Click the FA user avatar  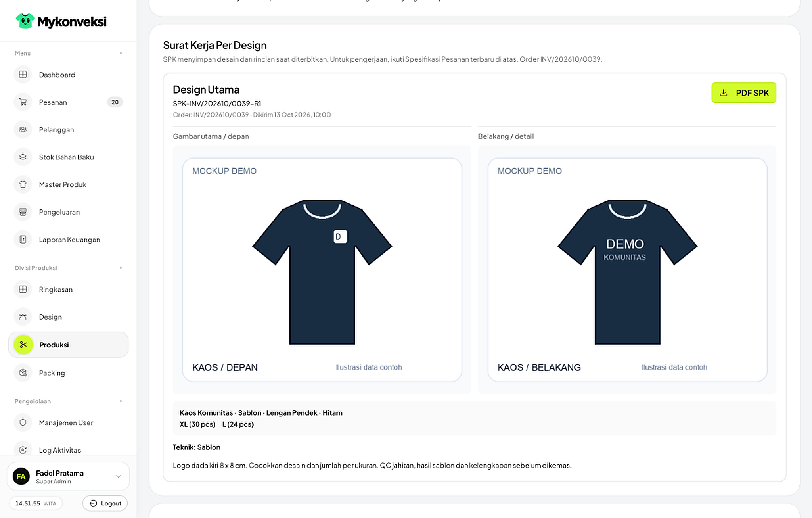click(x=21, y=476)
